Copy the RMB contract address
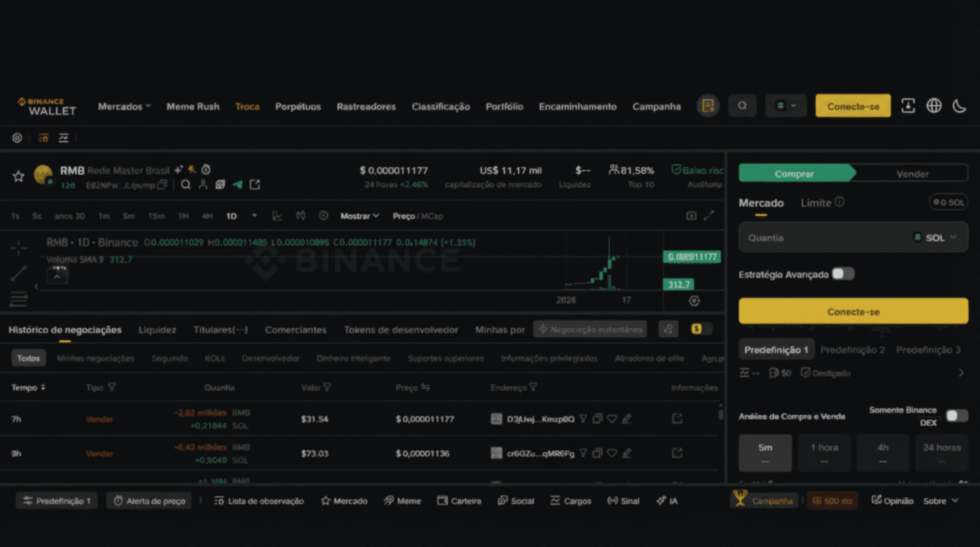Viewport: 980px width, 547px height. [162, 185]
